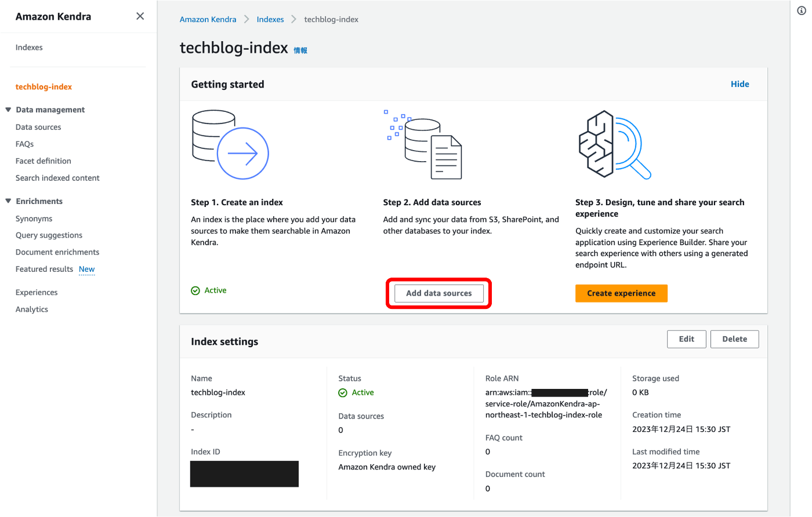Hide the Getting started panel
The image size is (812, 517).
739,84
